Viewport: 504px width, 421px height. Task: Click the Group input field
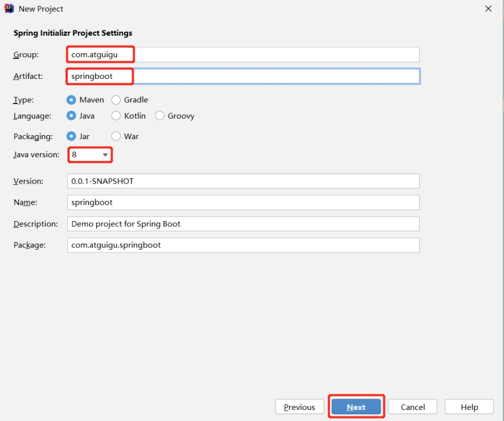click(244, 54)
